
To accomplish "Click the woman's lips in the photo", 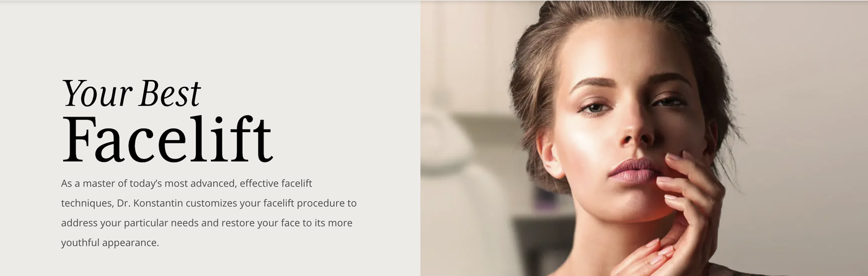I will [x=634, y=169].
